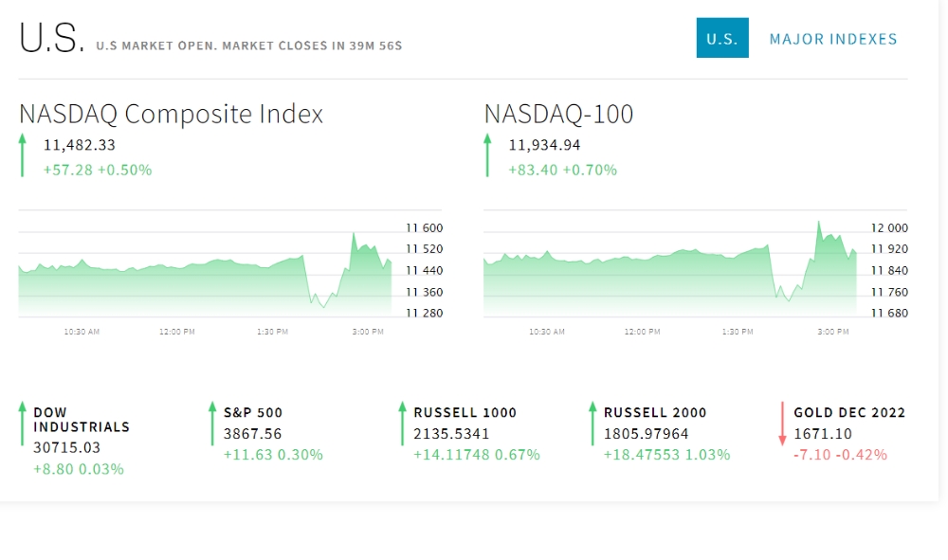948x560 pixels.
Task: Select the Russell 2000 value 1805.97964
Action: (x=646, y=434)
